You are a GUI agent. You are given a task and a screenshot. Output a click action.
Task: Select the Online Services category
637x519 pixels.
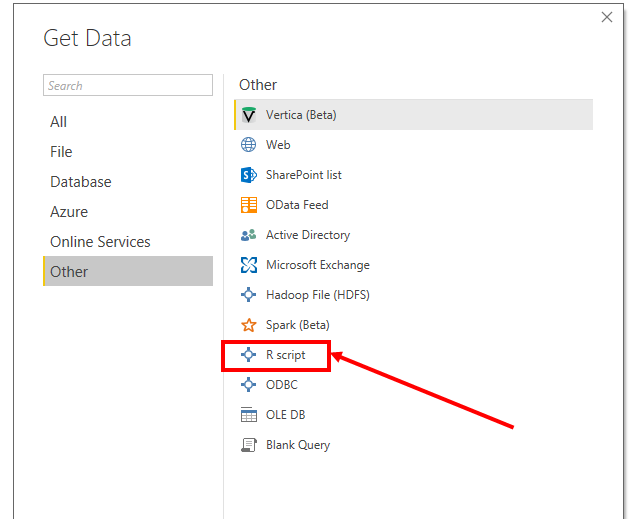[x=100, y=242]
